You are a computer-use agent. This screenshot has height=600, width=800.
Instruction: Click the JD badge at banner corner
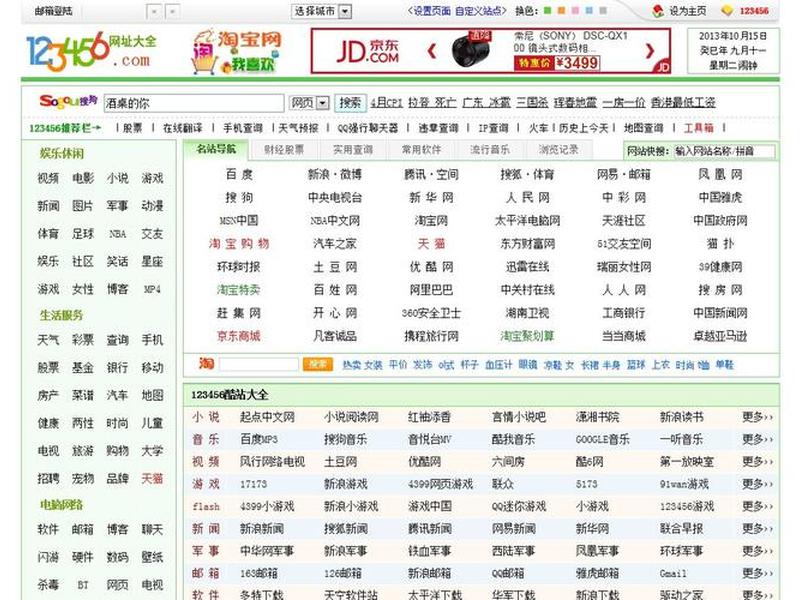662,67
